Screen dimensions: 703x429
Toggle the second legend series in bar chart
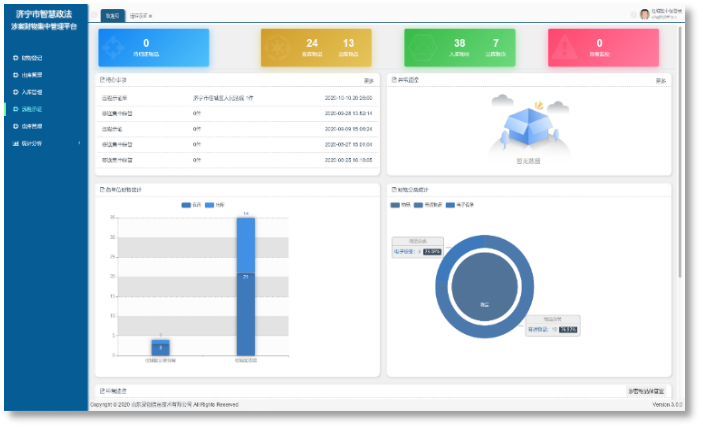(209, 204)
